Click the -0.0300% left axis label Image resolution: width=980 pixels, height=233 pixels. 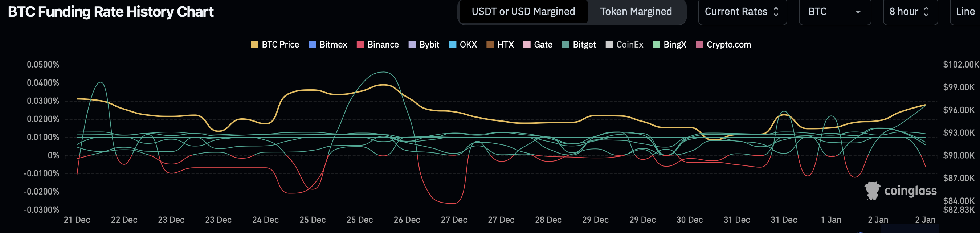click(x=41, y=210)
